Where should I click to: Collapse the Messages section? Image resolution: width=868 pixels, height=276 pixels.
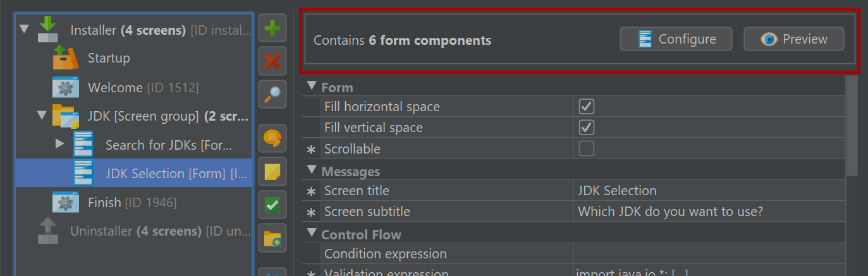click(312, 170)
